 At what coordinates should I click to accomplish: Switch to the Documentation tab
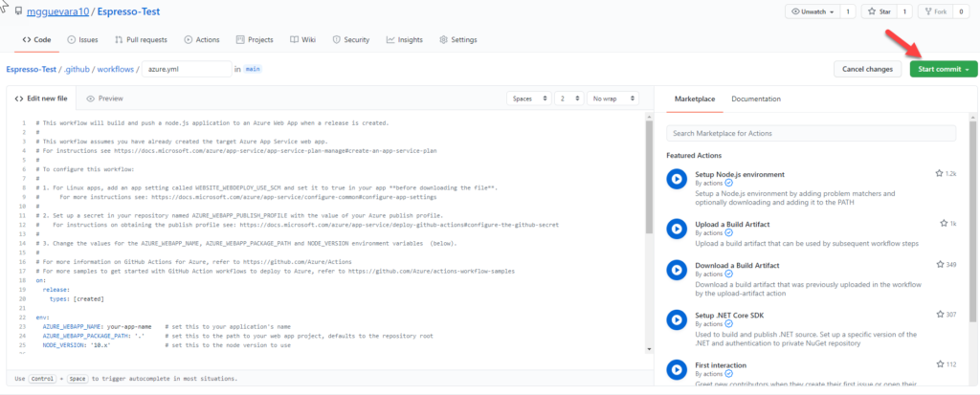[x=756, y=99]
